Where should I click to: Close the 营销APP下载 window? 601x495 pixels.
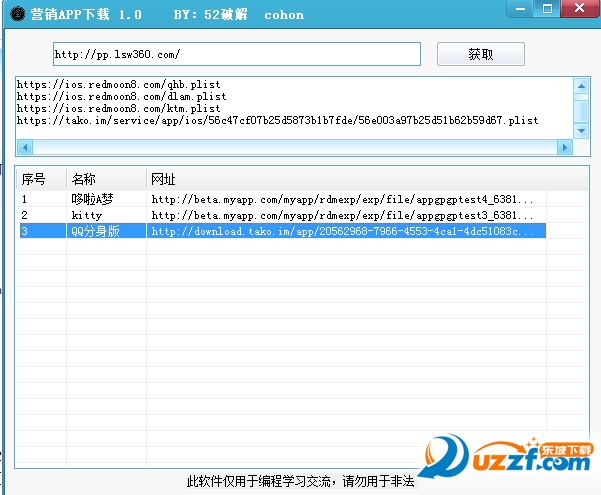[x=580, y=8]
